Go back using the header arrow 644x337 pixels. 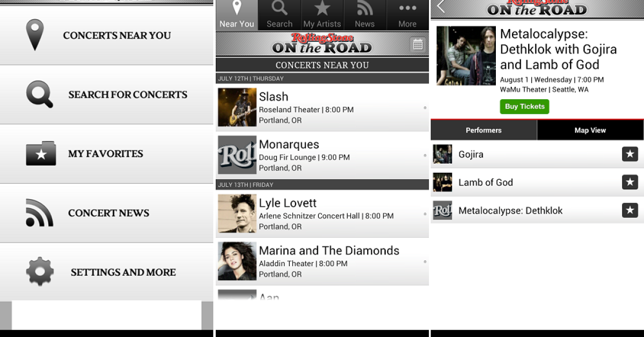[441, 6]
